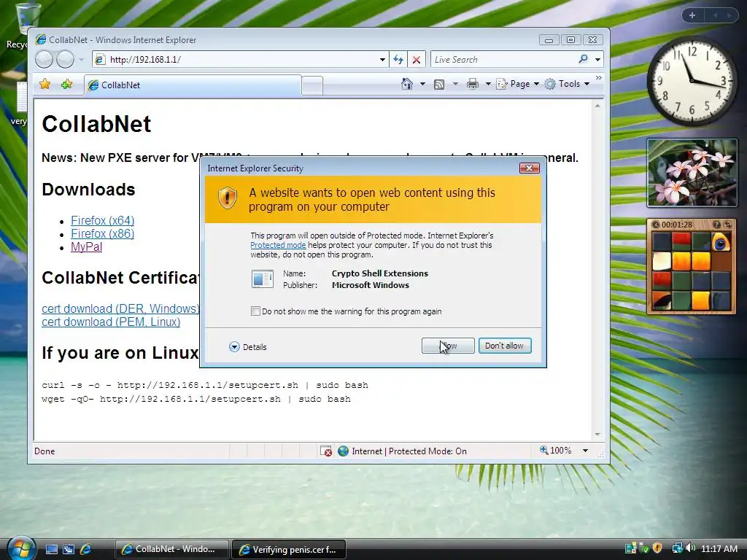Screen dimensions: 747x560
Task: Expand the command bar overflow chevron
Action: [599, 77]
